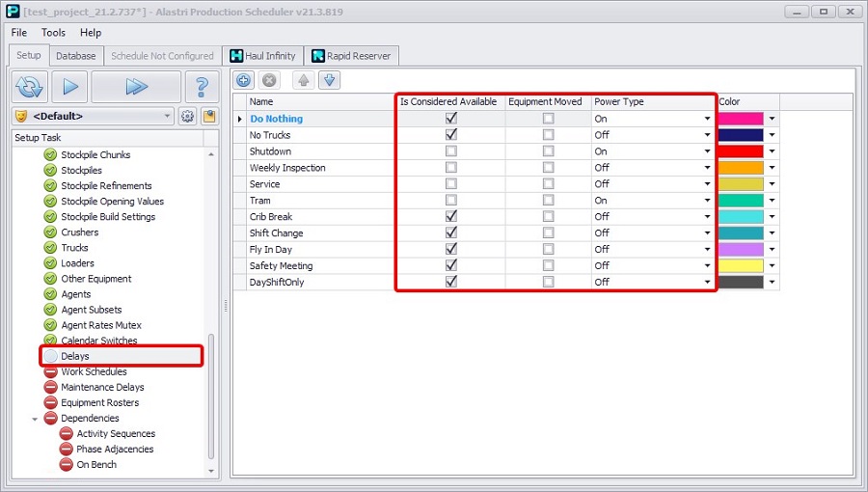The width and height of the screenshot is (868, 492).
Task: Collapse the Dependencies tree node
Action: [36, 419]
